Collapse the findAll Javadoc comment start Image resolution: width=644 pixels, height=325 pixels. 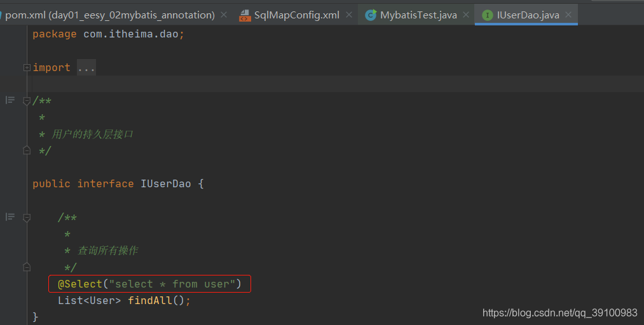pos(27,218)
